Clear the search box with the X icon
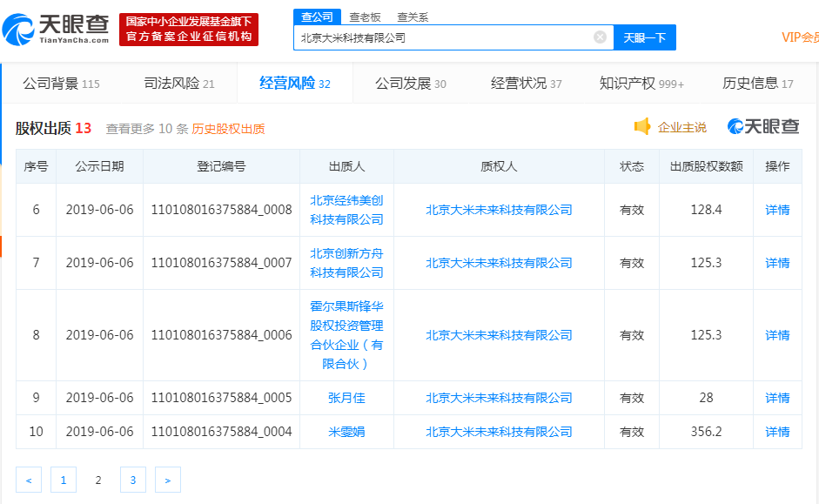The width and height of the screenshot is (819, 504). click(600, 37)
